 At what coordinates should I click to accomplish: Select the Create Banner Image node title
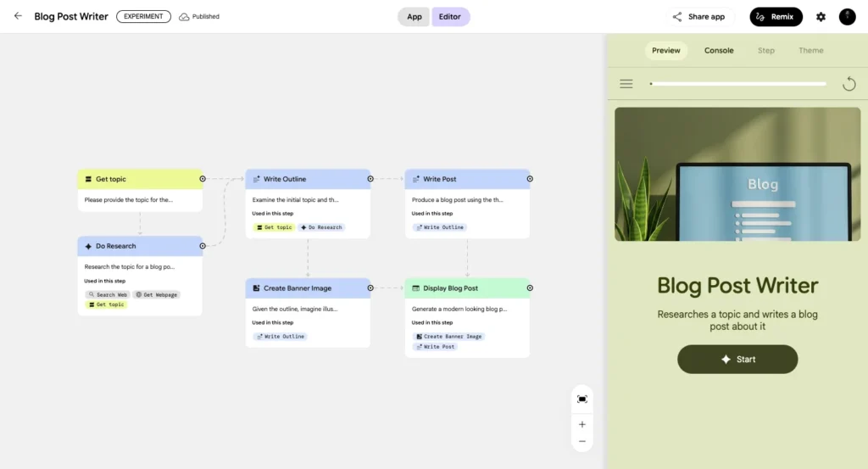(298, 288)
